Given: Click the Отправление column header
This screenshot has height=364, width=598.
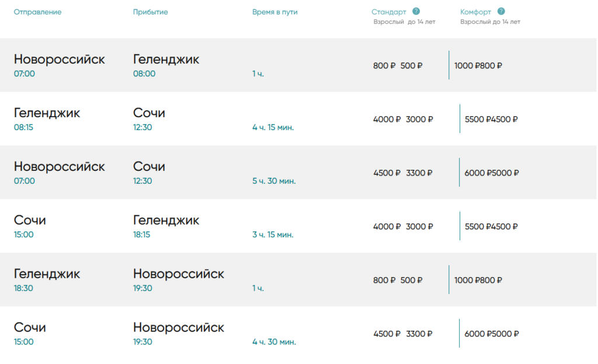Looking at the screenshot, I should tap(37, 12).
